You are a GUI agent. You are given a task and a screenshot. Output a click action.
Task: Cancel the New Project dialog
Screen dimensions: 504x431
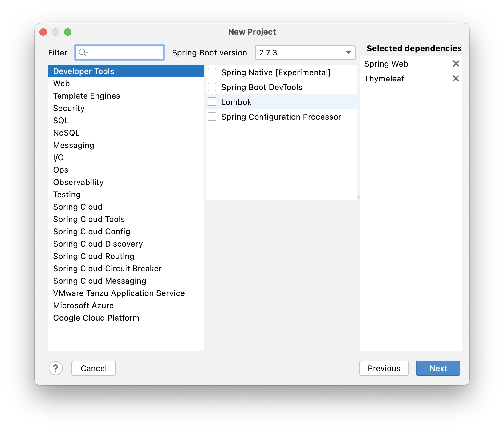(94, 368)
